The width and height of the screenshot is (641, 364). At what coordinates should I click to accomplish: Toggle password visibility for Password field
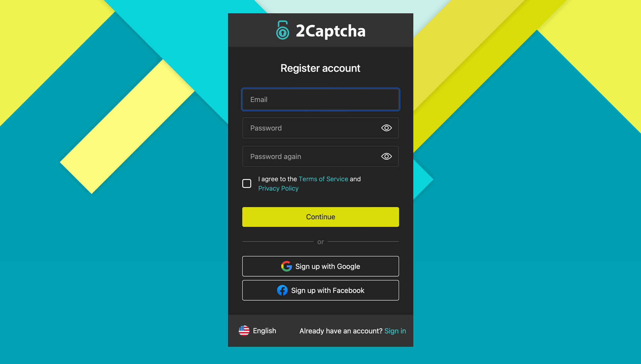point(387,128)
